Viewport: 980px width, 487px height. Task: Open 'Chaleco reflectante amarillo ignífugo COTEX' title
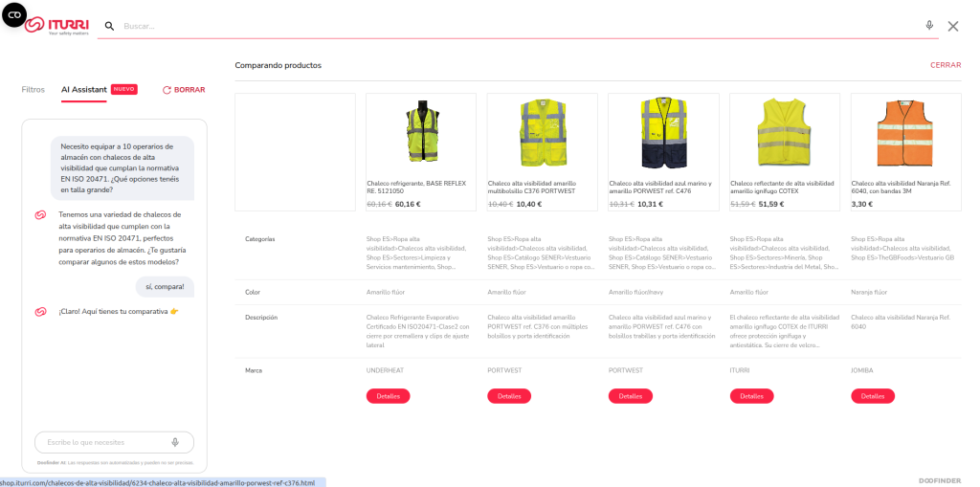coord(782,187)
